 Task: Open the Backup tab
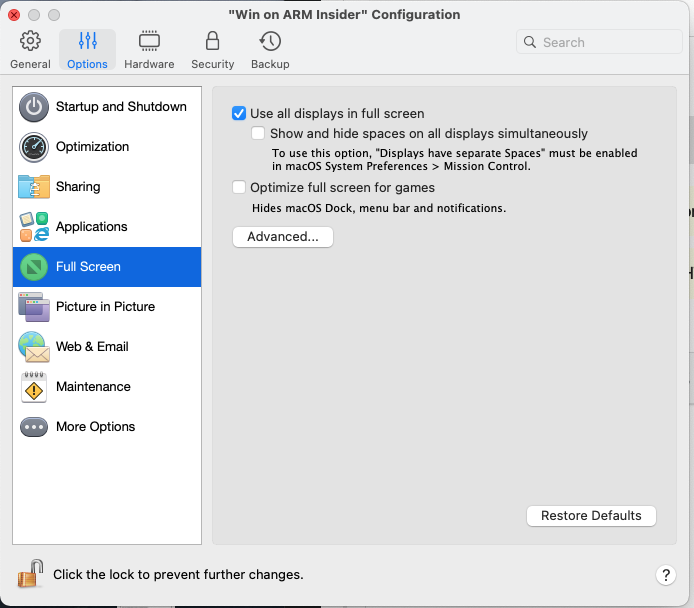pyautogui.click(x=270, y=49)
